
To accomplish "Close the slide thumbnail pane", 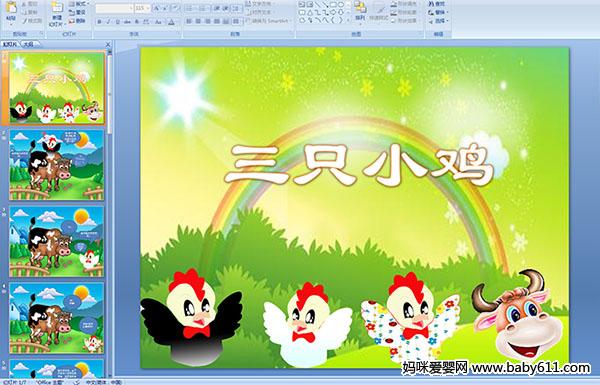I will click(108, 44).
